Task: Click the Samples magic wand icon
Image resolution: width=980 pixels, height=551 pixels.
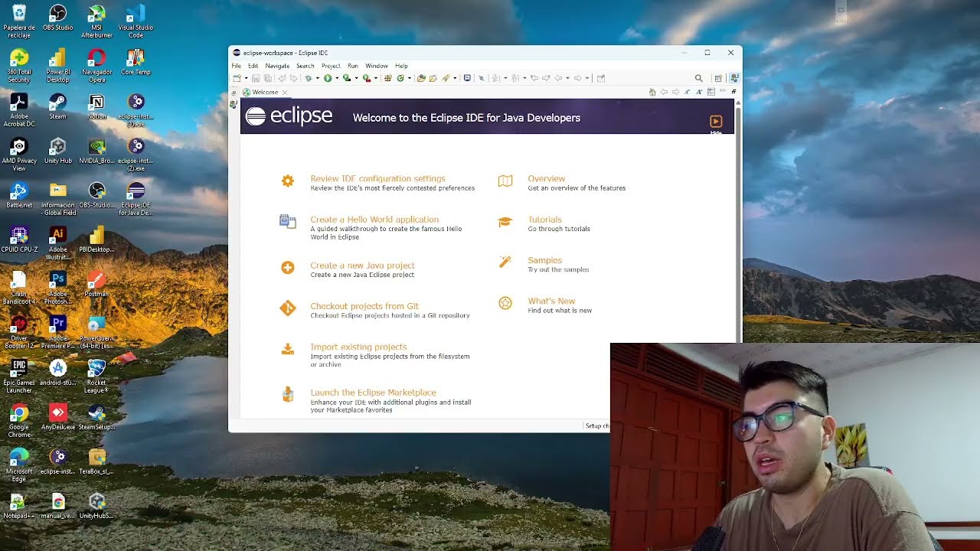Action: [505, 262]
